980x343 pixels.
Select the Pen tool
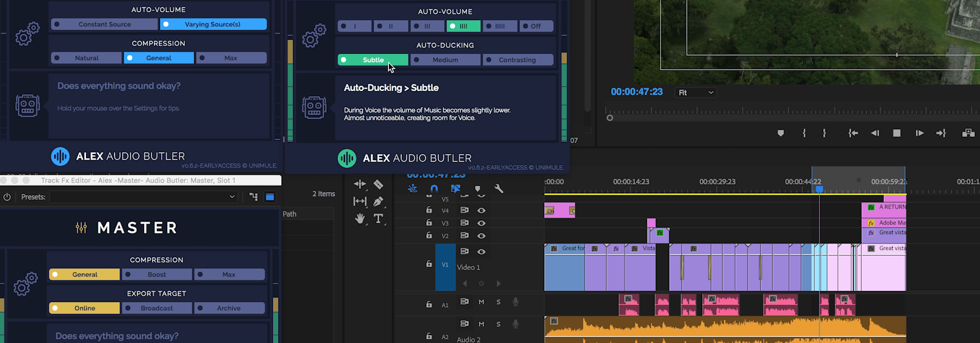point(379,201)
